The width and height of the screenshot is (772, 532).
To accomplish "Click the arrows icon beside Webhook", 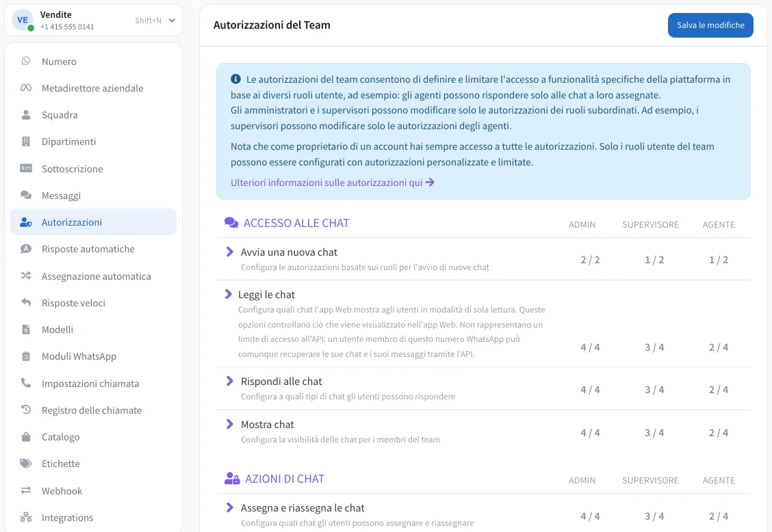I will pyautogui.click(x=26, y=490).
